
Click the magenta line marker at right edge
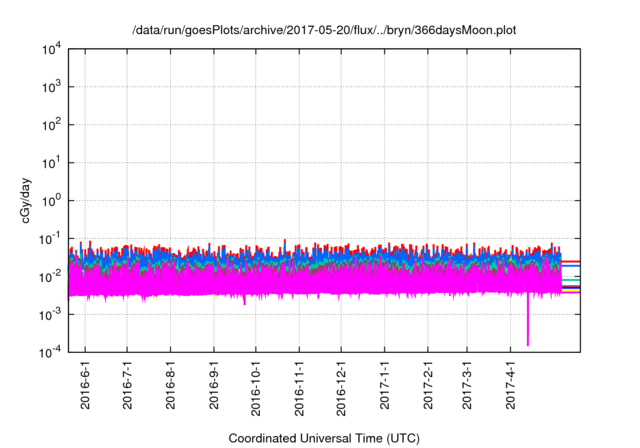click(570, 292)
